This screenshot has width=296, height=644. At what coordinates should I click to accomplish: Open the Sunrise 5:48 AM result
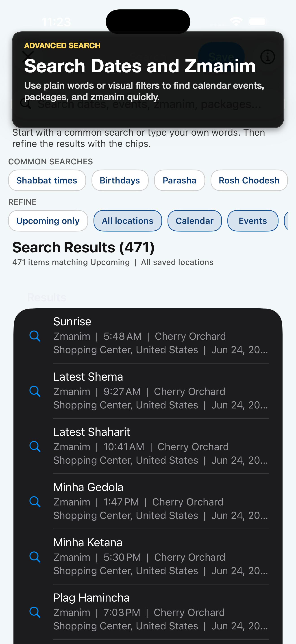coord(148,336)
